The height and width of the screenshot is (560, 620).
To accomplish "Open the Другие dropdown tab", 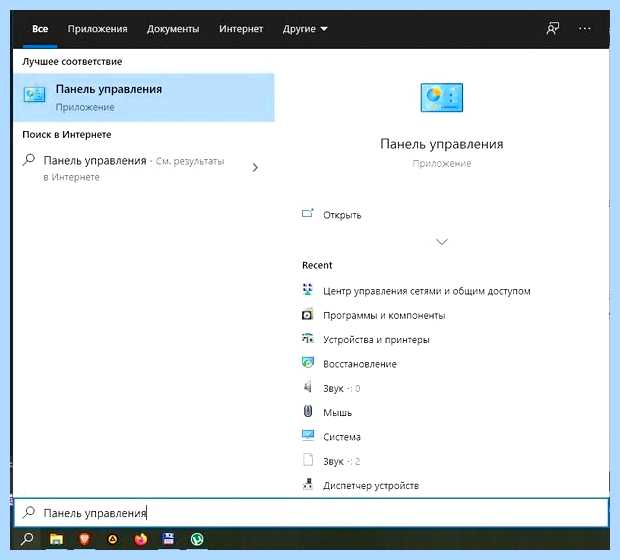I will tap(305, 29).
